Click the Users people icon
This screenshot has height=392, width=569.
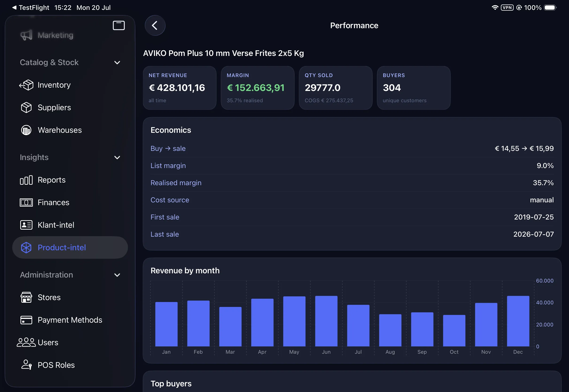tap(26, 342)
